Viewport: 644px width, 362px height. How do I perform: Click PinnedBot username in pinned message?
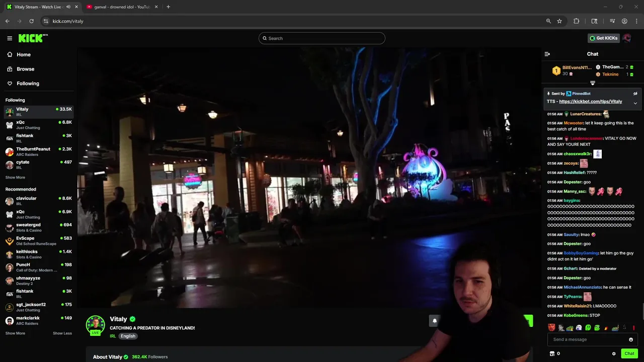[x=581, y=94]
